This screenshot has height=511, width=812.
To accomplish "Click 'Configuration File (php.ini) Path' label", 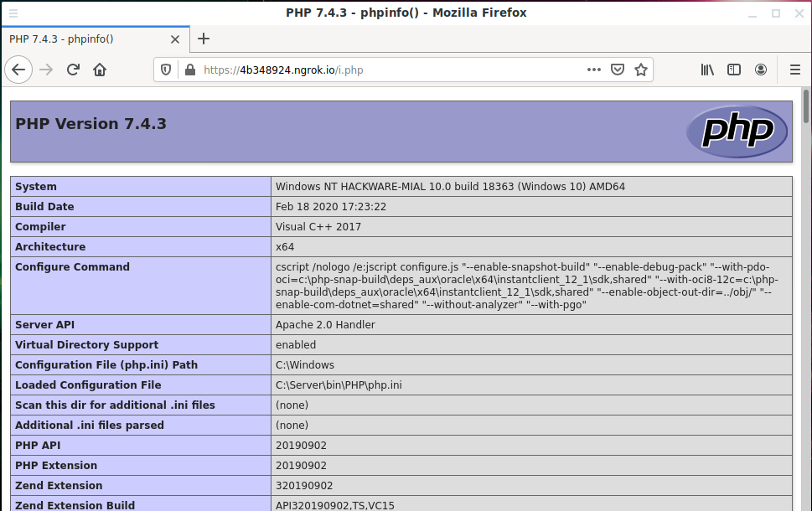I will pos(106,365).
